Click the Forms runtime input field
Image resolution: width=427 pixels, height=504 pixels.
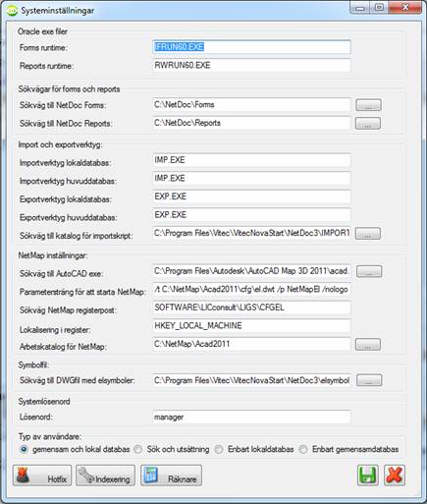tap(251, 47)
